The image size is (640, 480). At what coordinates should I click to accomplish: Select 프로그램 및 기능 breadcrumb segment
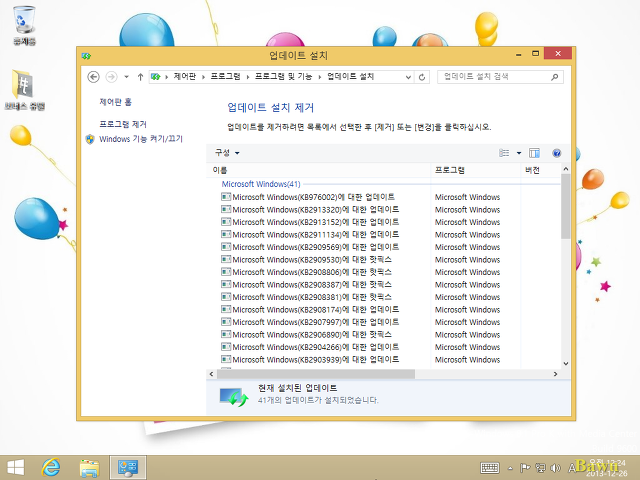click(x=284, y=76)
